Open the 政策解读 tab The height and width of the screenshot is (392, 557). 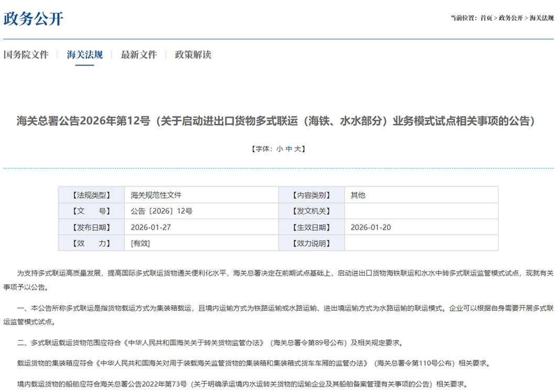point(193,55)
